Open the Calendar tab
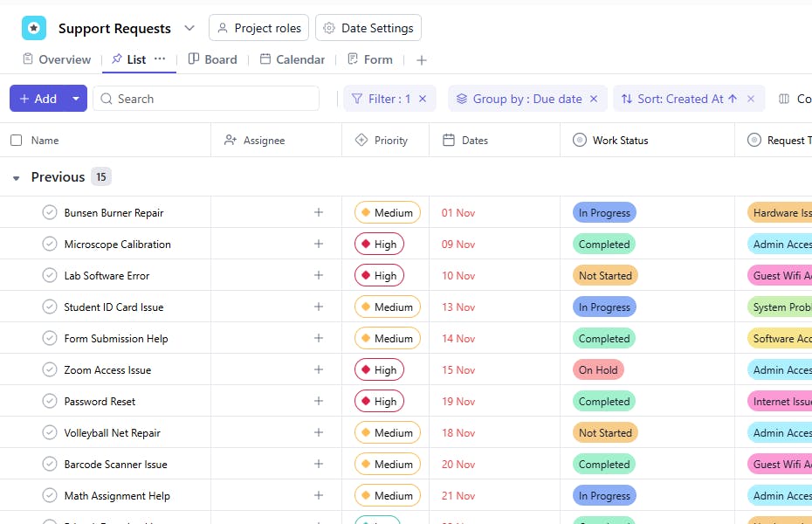 pyautogui.click(x=292, y=59)
